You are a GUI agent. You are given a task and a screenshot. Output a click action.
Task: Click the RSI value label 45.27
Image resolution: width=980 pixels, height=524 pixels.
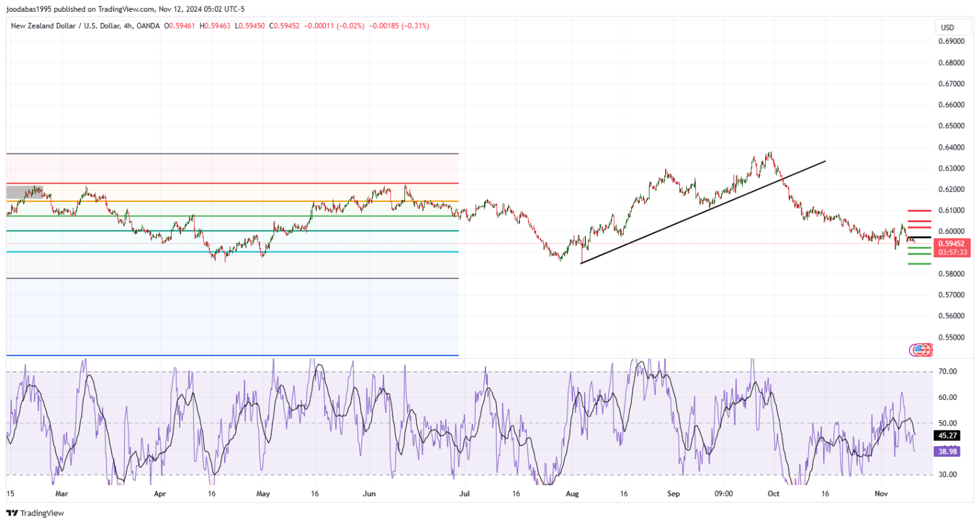pos(947,435)
